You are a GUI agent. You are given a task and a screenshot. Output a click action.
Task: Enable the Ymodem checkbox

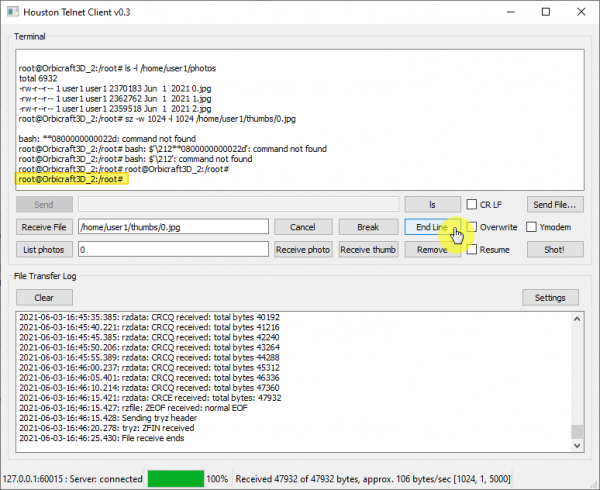(533, 227)
